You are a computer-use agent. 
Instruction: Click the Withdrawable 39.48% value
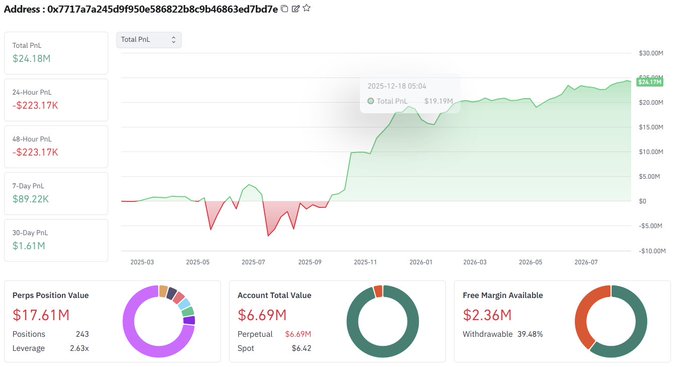530,334
